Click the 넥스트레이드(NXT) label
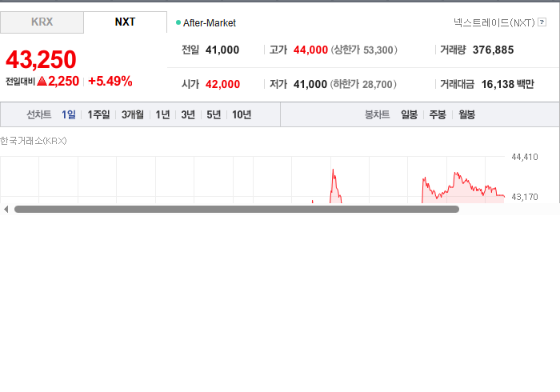Screen dimensions: 560x392 click(x=494, y=22)
